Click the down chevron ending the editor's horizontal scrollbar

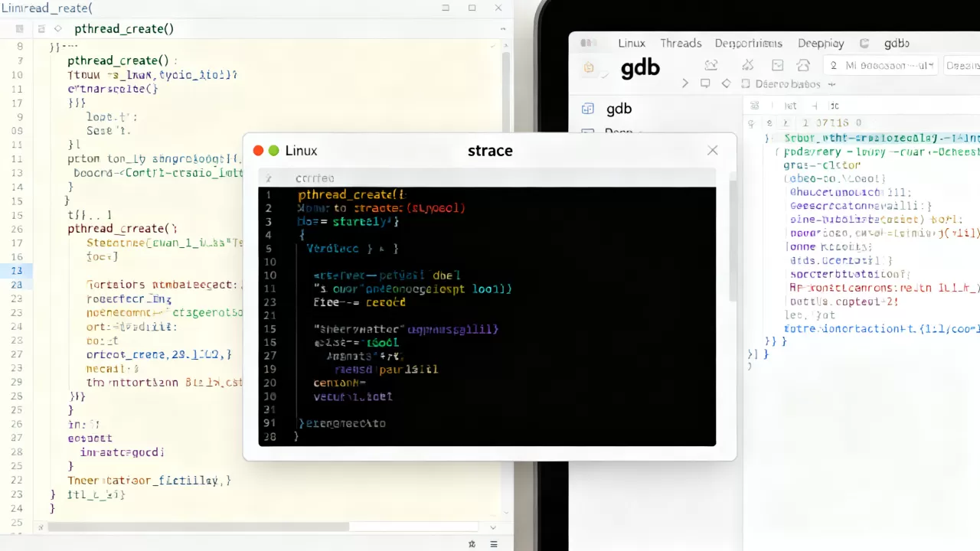coord(492,527)
